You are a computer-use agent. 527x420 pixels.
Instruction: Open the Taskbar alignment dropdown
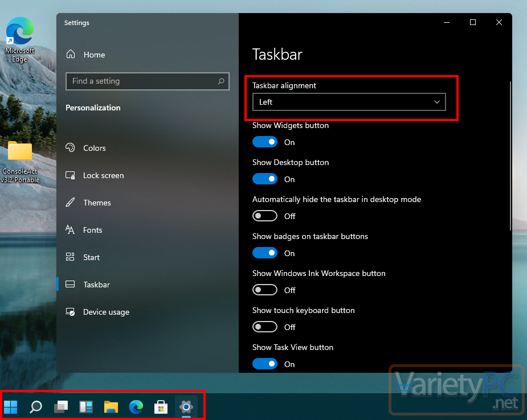(349, 102)
